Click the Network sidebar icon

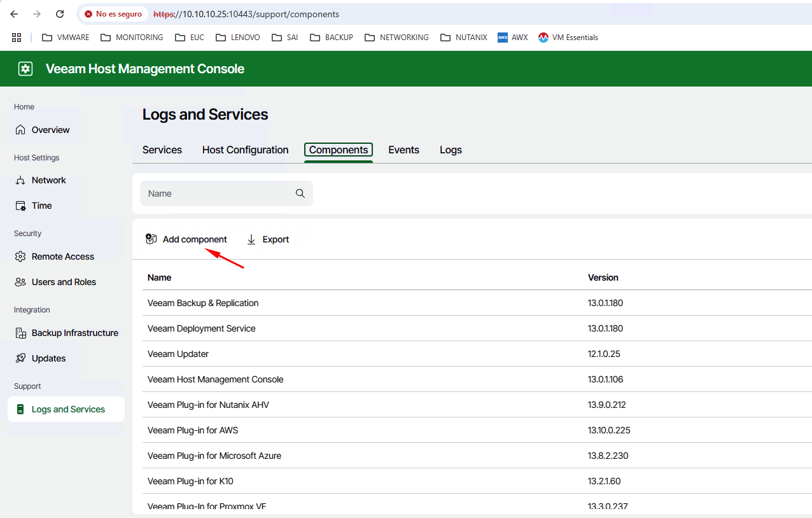click(20, 181)
